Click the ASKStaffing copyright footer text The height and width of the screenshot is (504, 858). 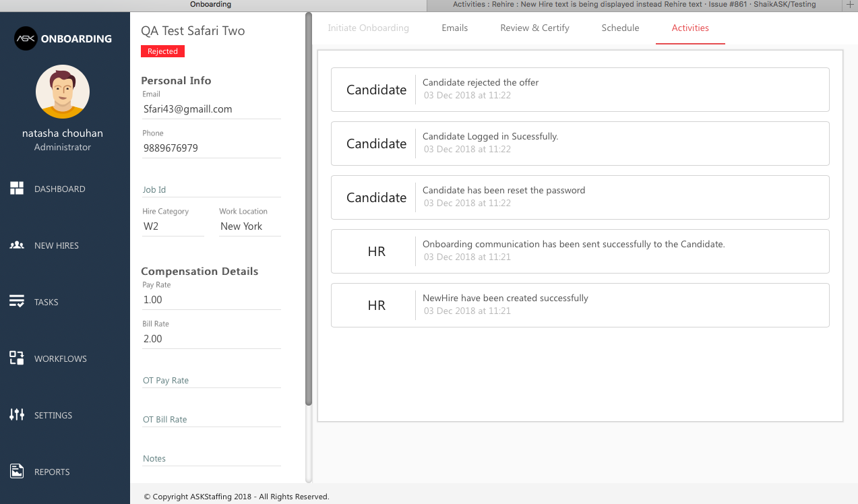237,497
